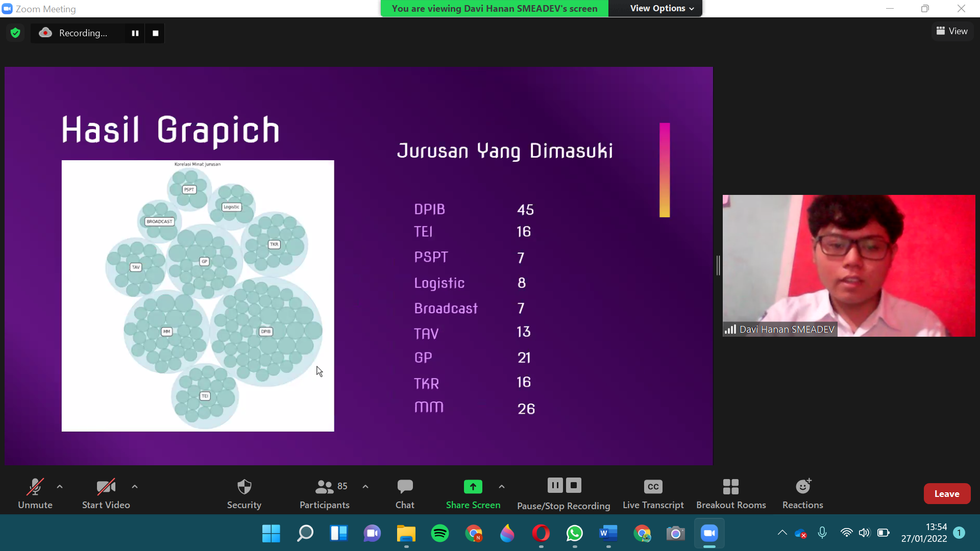Open the Chat panel
The height and width of the screenshot is (551, 980).
coord(404,492)
